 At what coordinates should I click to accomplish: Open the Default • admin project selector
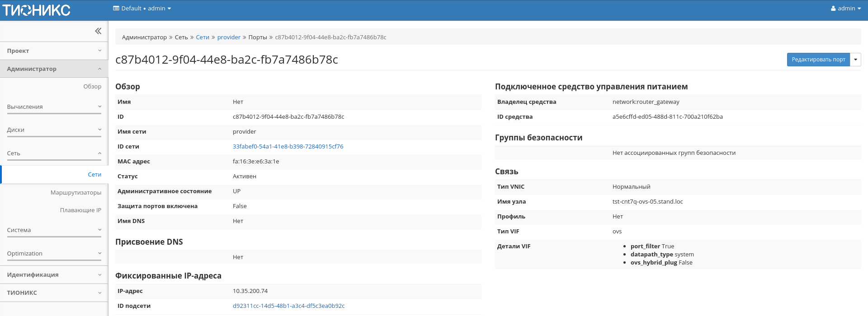[x=142, y=9]
